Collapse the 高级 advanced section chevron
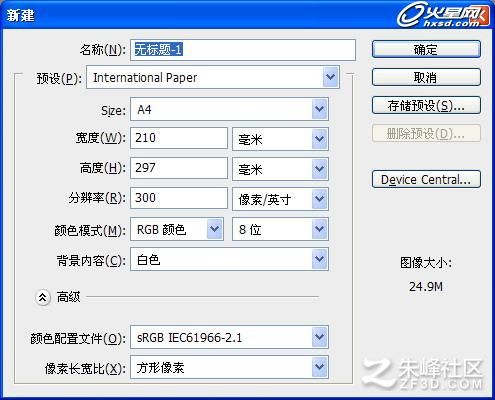 pyautogui.click(x=43, y=297)
